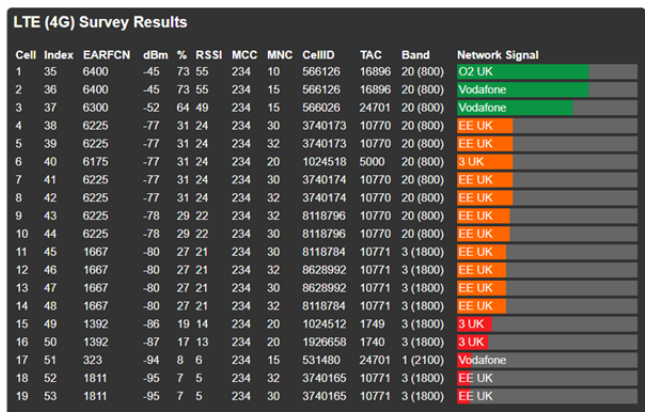Click the RSSI column header
The width and height of the screenshot is (652, 418).
point(209,55)
